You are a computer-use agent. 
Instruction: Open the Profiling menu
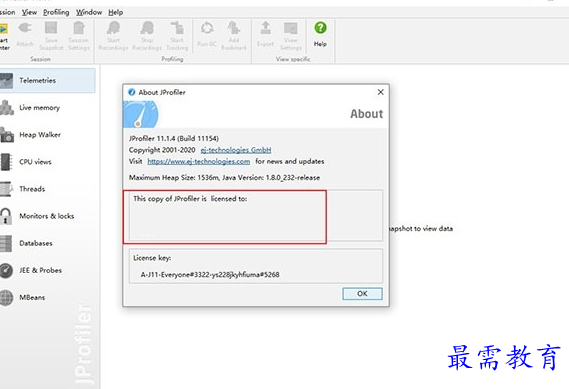(56, 12)
